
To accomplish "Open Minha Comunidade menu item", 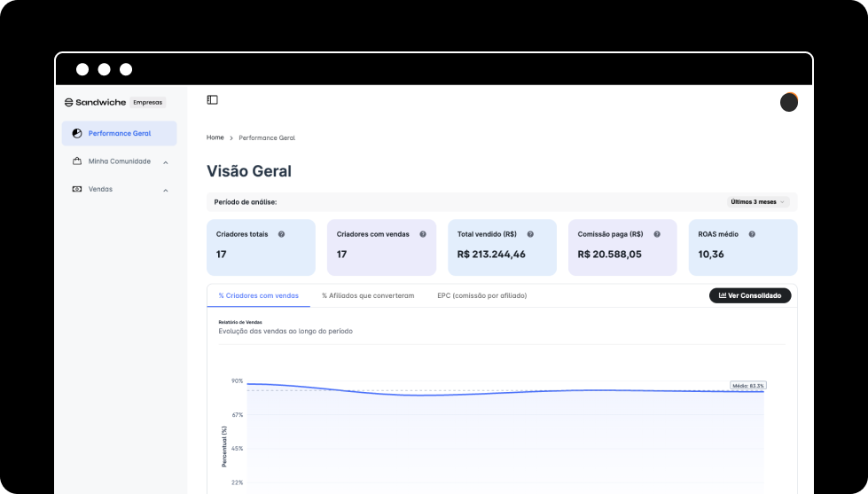I will 119,161.
